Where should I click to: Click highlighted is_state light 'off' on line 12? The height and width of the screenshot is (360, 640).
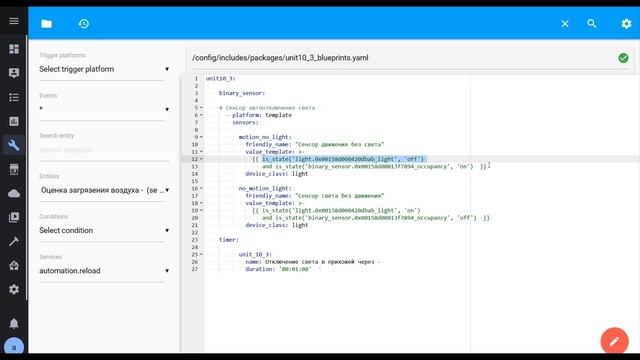click(343, 159)
